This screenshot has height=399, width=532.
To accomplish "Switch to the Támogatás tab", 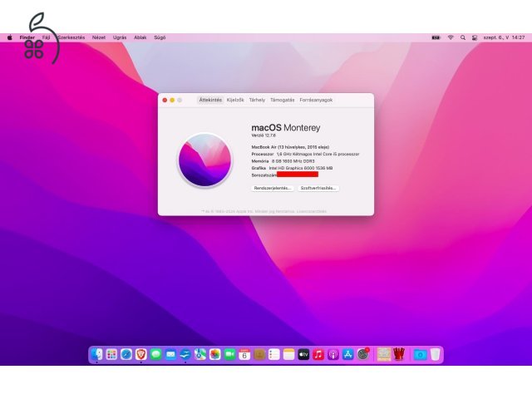I will tap(283, 100).
